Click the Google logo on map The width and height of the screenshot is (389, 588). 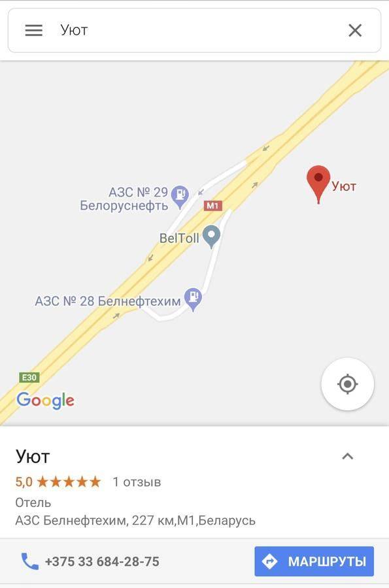click(x=45, y=400)
